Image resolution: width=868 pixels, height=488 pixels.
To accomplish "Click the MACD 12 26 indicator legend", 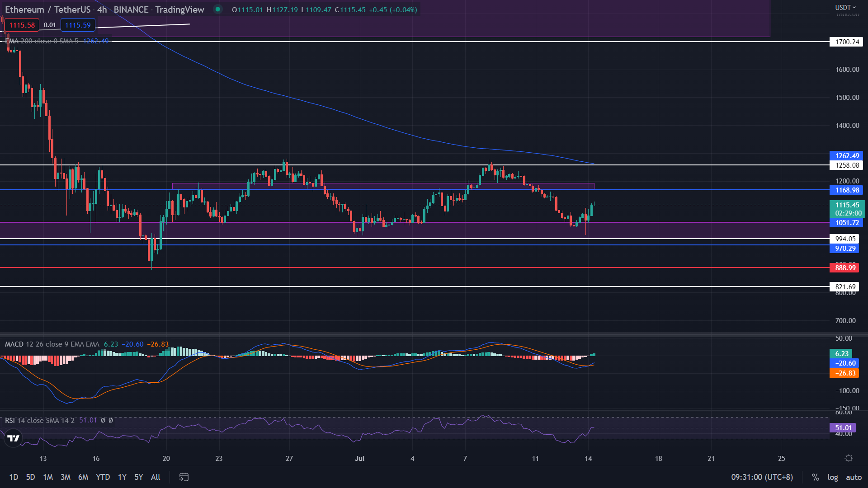I will coord(52,344).
